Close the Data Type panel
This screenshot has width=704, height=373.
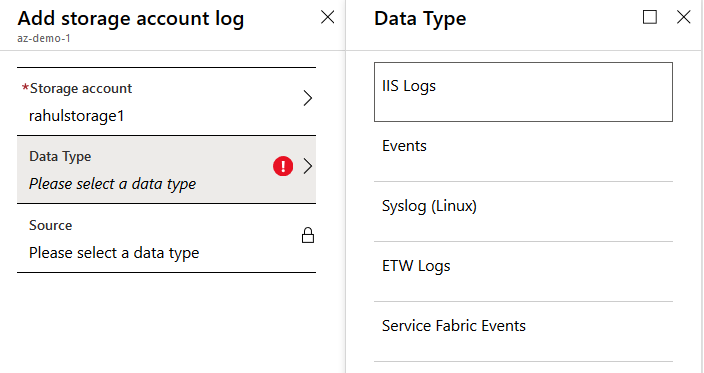[x=683, y=17]
